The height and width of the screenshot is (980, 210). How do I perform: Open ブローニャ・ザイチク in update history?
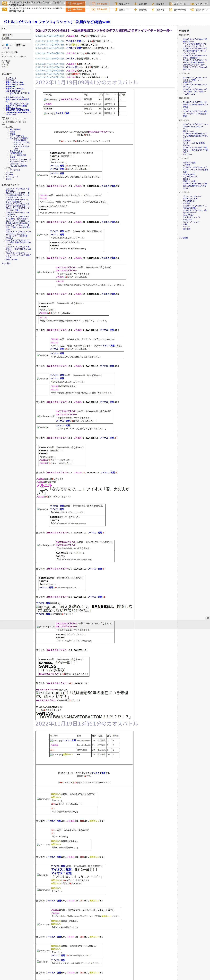[x=192, y=196]
